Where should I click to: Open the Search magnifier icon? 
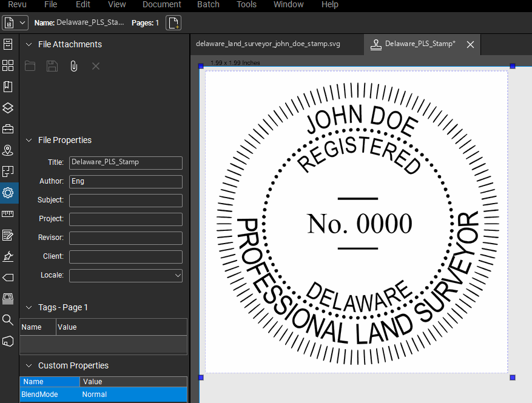click(x=8, y=319)
